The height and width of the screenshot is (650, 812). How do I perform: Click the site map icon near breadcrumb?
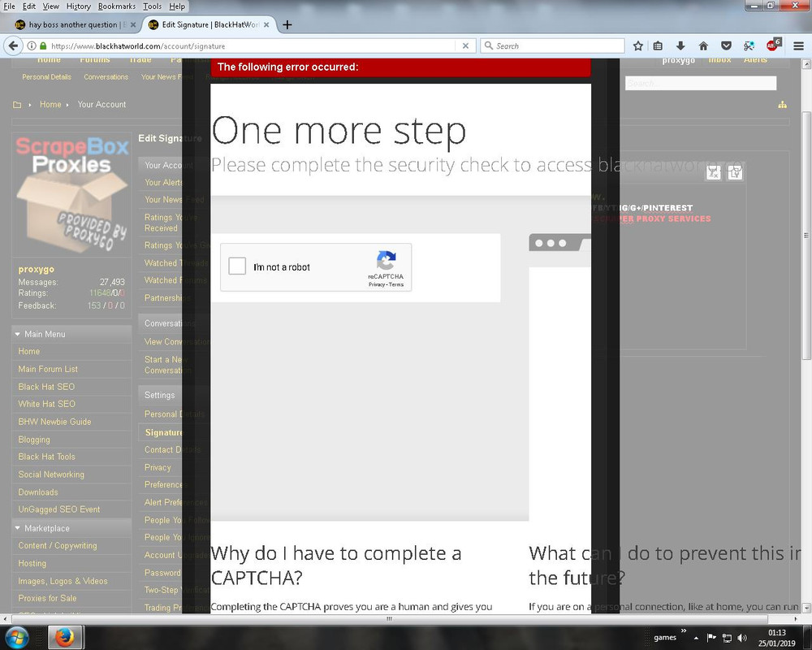coord(782,105)
